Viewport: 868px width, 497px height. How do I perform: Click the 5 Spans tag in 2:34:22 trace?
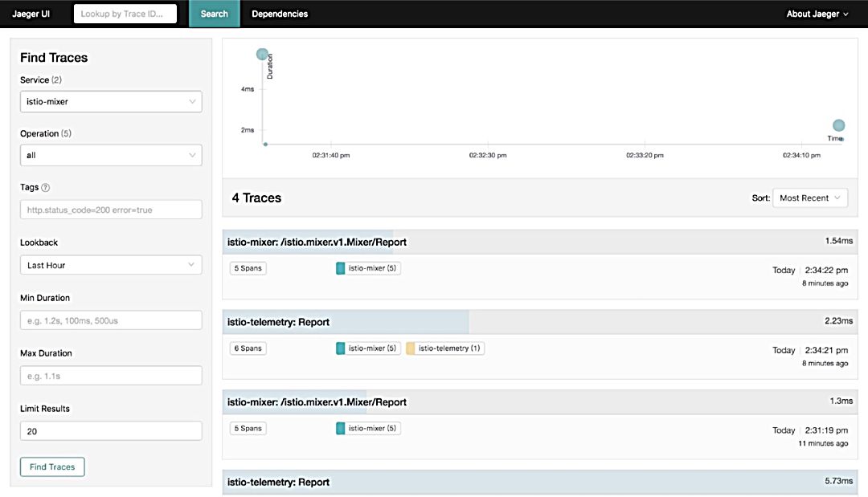248,268
